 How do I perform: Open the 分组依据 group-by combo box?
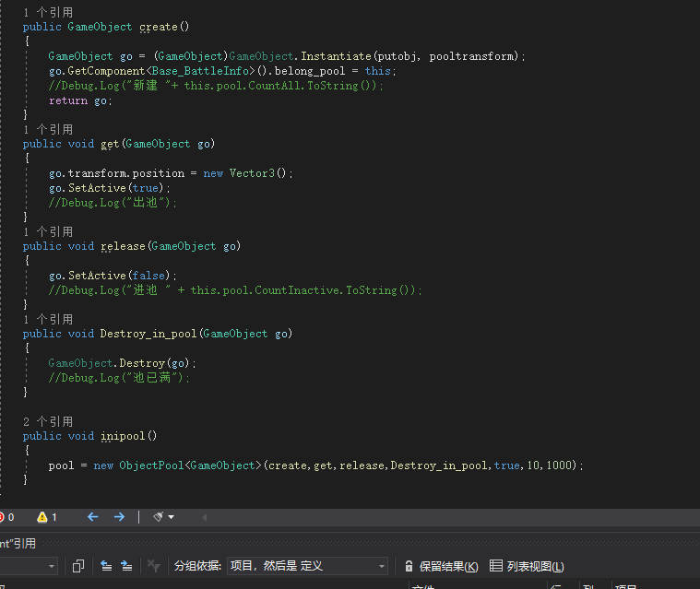pyautogui.click(x=307, y=566)
